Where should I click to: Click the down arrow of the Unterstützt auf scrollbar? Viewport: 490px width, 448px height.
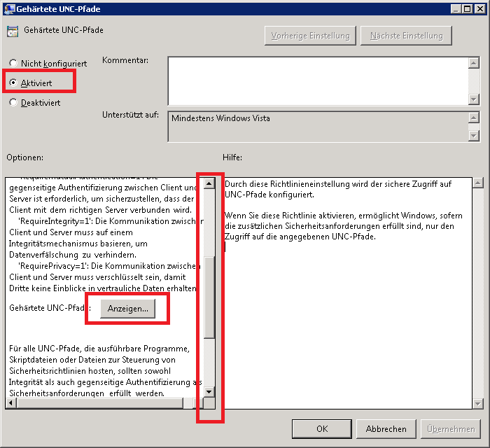pyautogui.click(x=474, y=136)
